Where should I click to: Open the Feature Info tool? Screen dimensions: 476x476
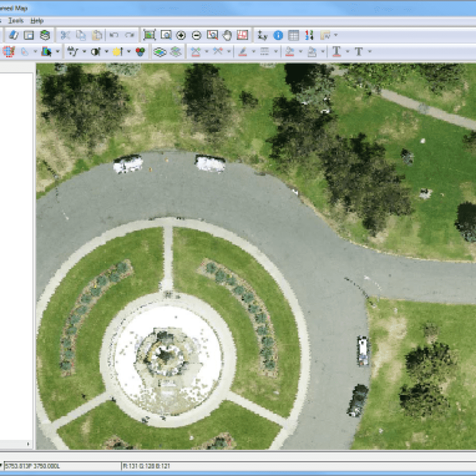278,35
